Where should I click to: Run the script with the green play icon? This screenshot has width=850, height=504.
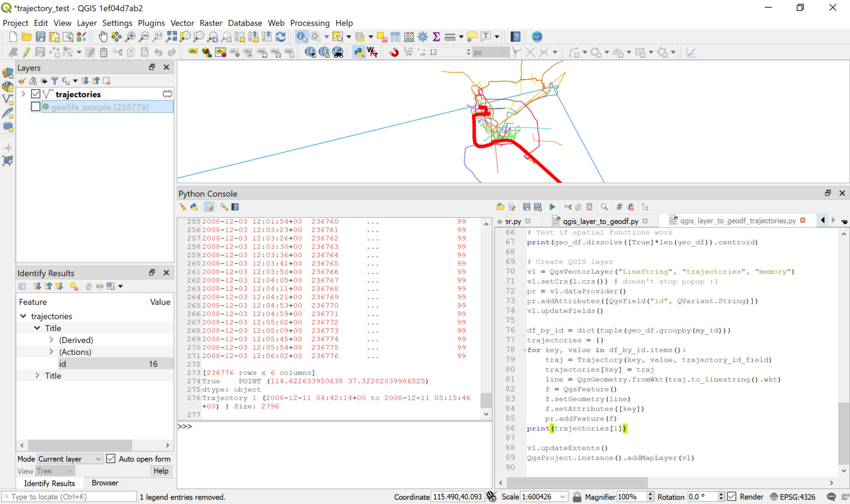(x=552, y=207)
